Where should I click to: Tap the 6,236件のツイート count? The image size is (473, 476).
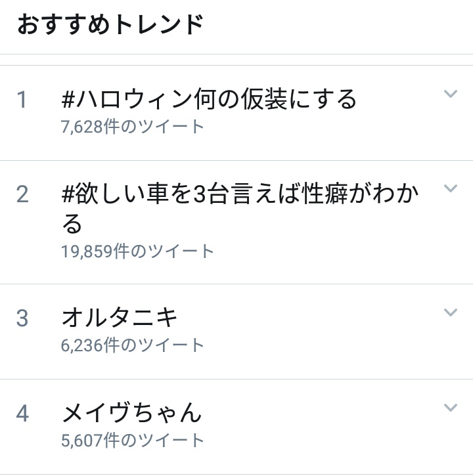pyautogui.click(x=133, y=345)
